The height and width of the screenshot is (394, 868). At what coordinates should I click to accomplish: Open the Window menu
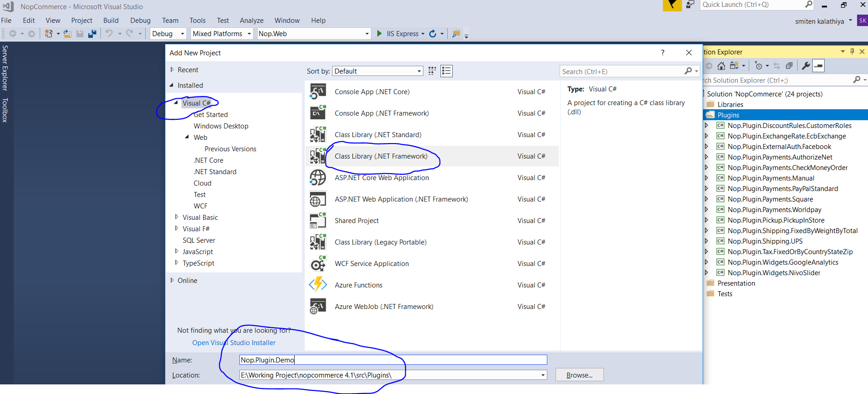(x=287, y=21)
